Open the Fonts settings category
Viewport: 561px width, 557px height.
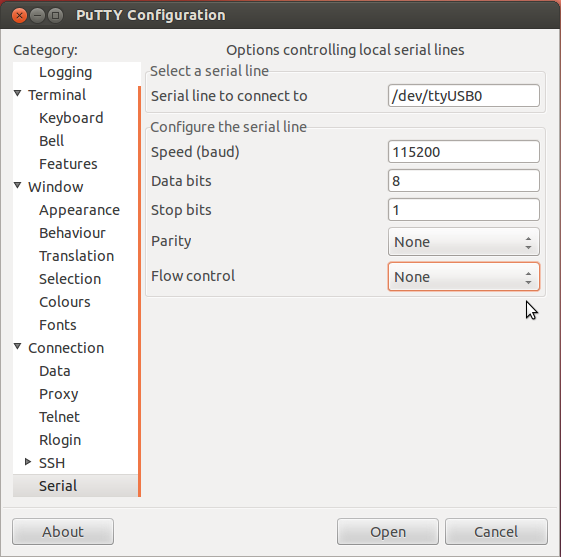tap(58, 325)
